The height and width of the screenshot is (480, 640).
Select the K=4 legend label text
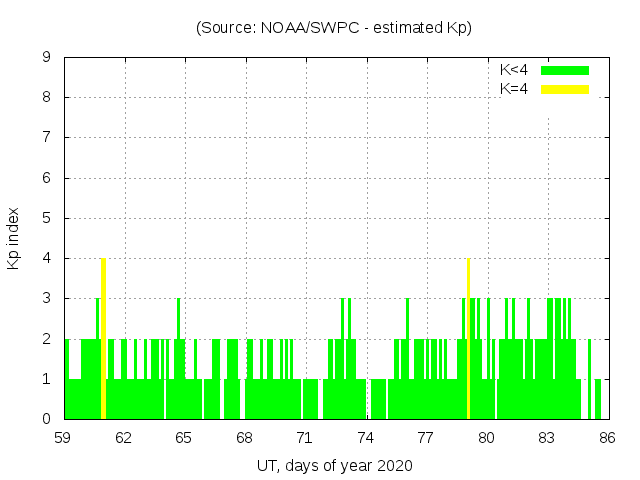pos(514,89)
